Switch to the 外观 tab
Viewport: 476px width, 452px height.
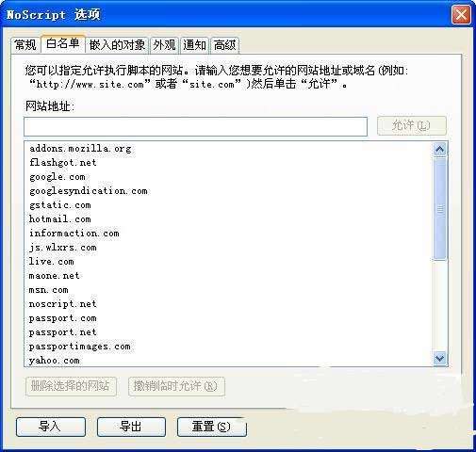point(164,45)
